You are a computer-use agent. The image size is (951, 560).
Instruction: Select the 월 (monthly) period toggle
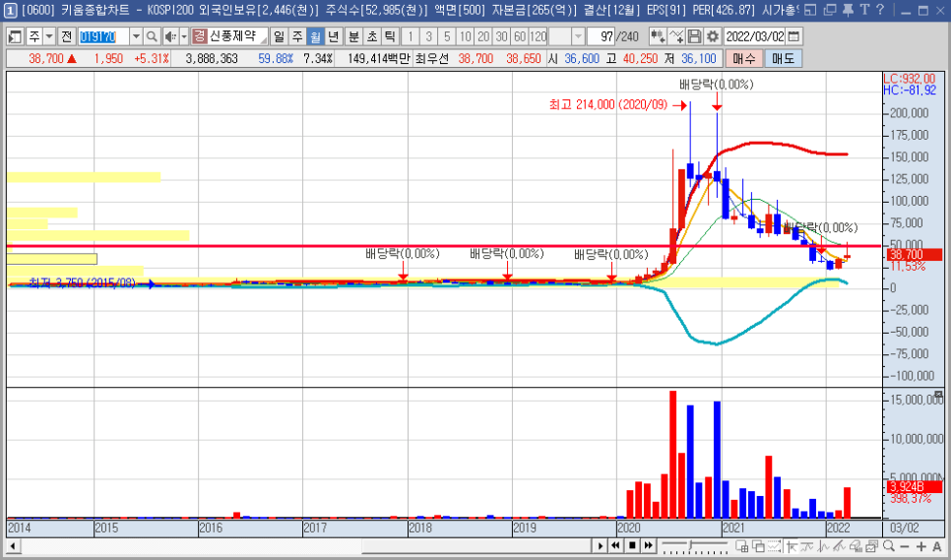pyautogui.click(x=316, y=36)
